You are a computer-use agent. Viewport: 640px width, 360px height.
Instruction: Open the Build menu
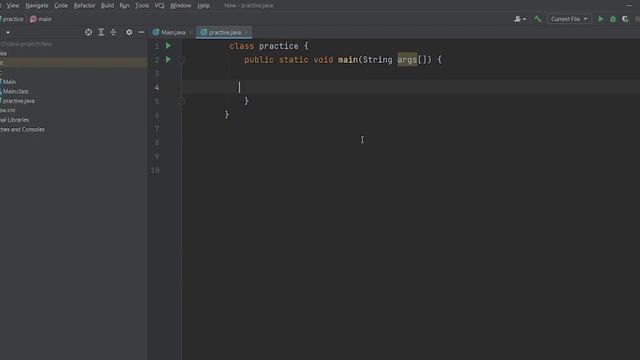tap(107, 5)
